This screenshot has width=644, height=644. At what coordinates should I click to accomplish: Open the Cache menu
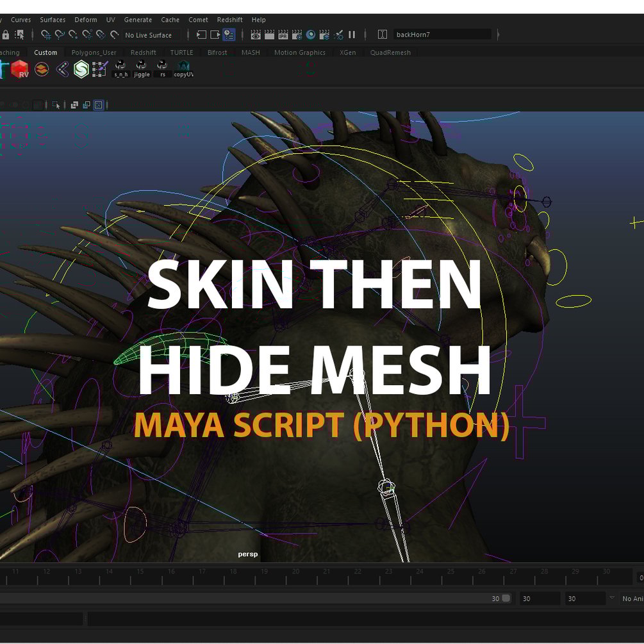170,20
